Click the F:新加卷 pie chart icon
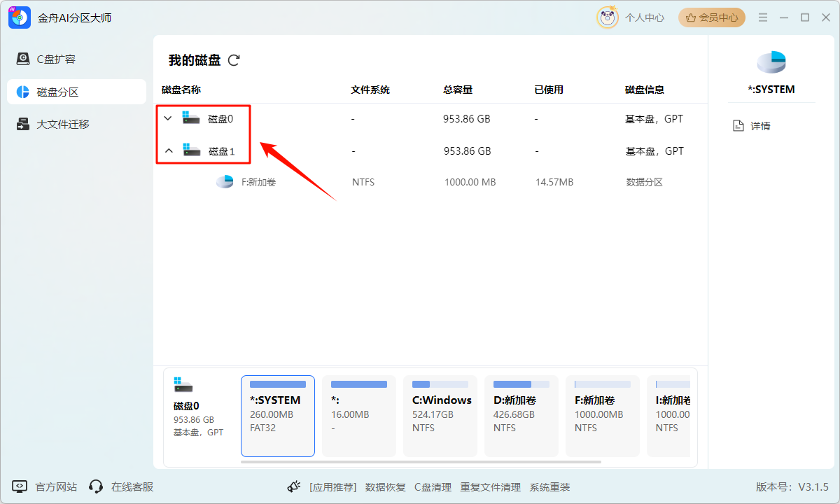840x504 pixels. [225, 182]
